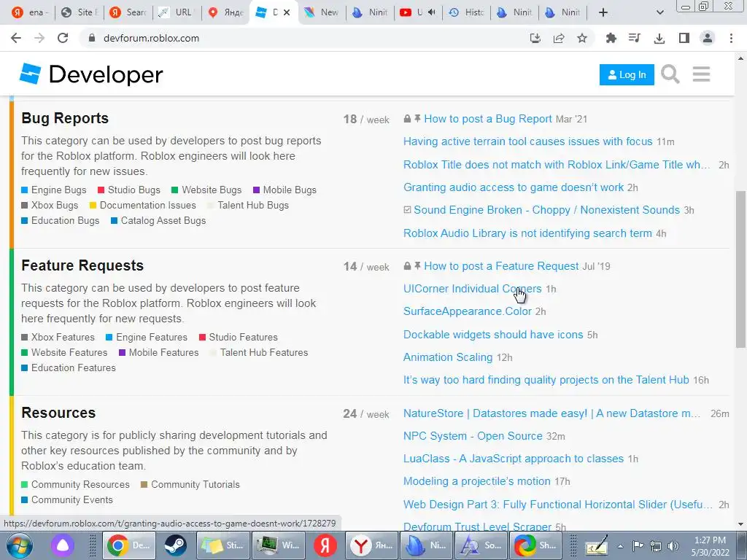Open 'Having active terrain tool causes issues' topic

(528, 141)
